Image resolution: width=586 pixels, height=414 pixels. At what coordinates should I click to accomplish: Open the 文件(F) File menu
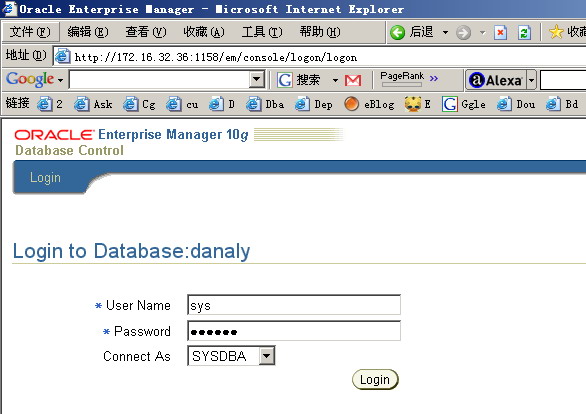point(30,32)
